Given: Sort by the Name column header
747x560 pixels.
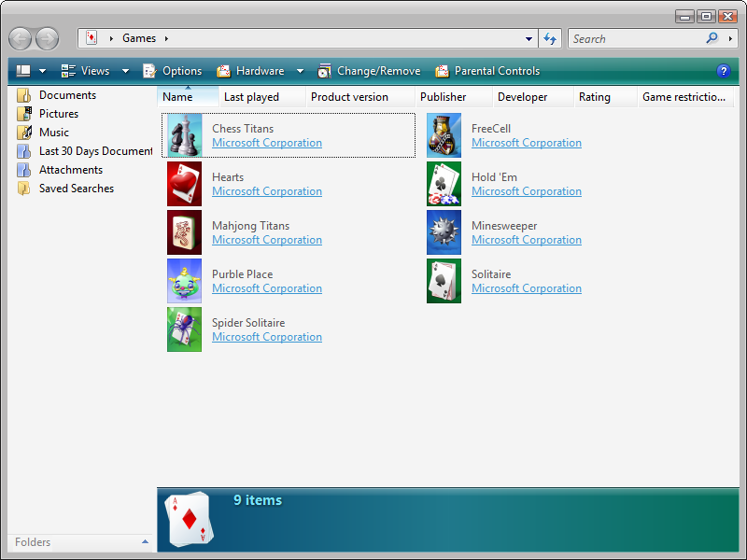Looking at the screenshot, I should (188, 97).
